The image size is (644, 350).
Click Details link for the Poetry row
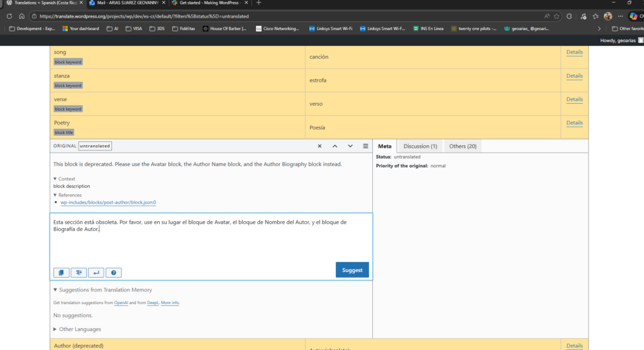[x=574, y=123]
